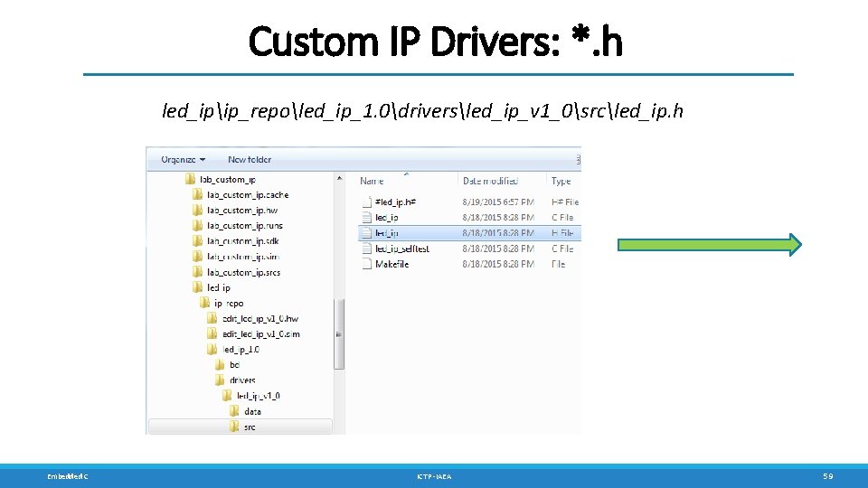The image size is (868, 488).
Task: Click the data folder icon
Action: click(x=235, y=411)
